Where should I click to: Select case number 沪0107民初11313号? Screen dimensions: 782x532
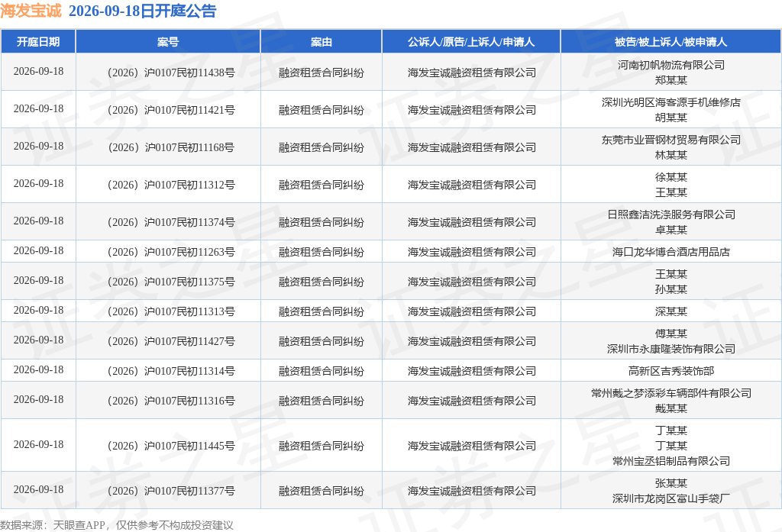171,311
